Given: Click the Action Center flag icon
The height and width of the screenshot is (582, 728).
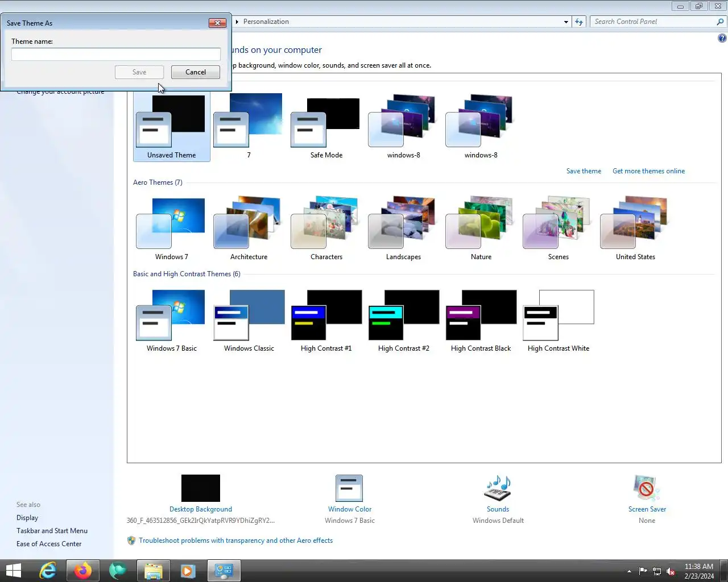Looking at the screenshot, I should point(643,571).
